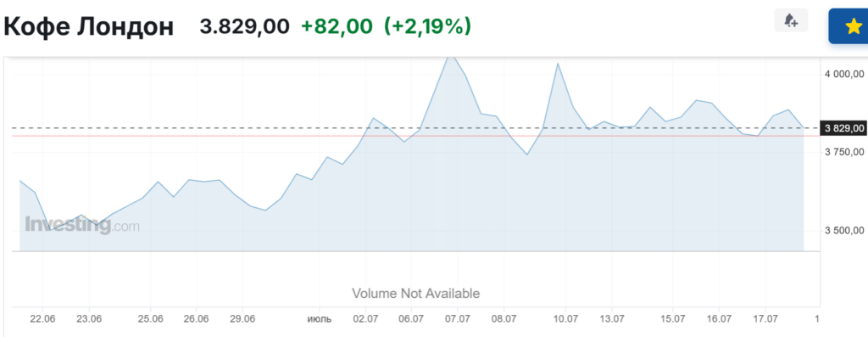Click the 29.06 date label
This screenshot has width=868, height=337.
243,318
